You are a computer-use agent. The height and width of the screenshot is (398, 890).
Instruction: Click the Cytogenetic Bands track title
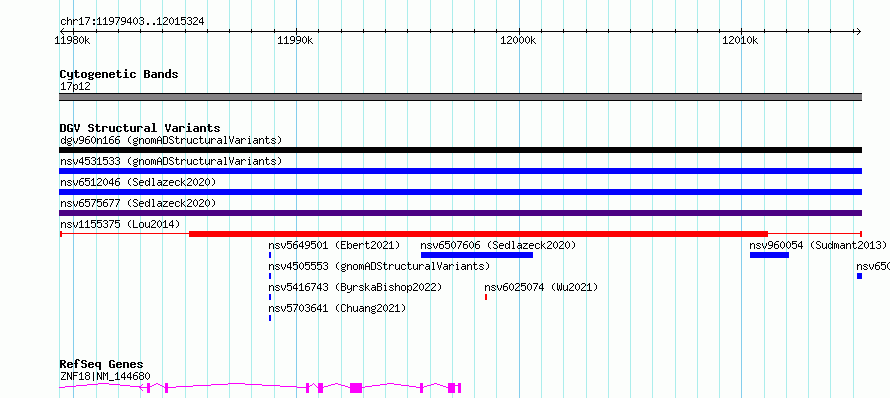tap(119, 74)
